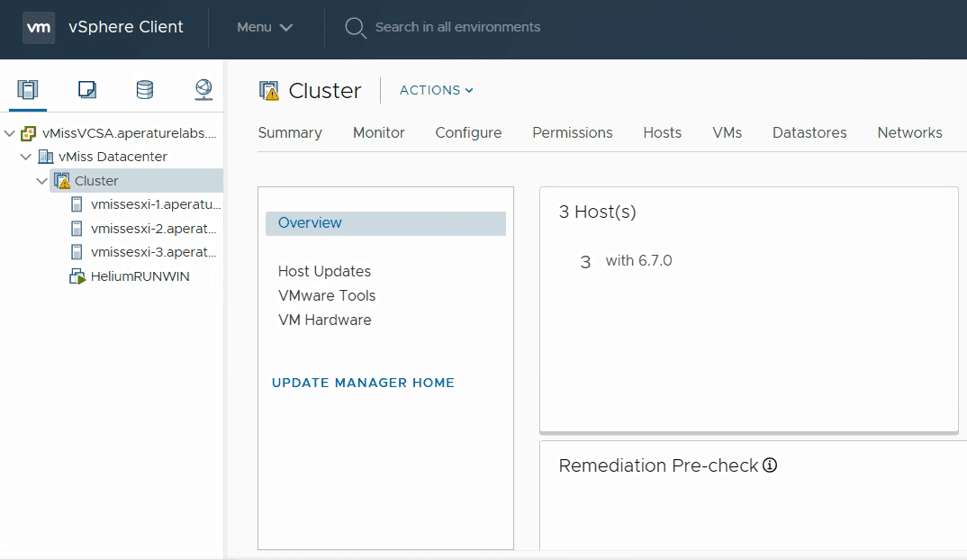Click the vmissesxi-3 host icon

[77, 252]
